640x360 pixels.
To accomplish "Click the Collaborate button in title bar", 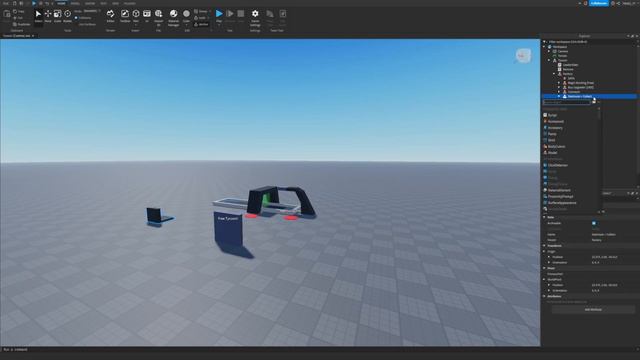I will click(599, 3).
